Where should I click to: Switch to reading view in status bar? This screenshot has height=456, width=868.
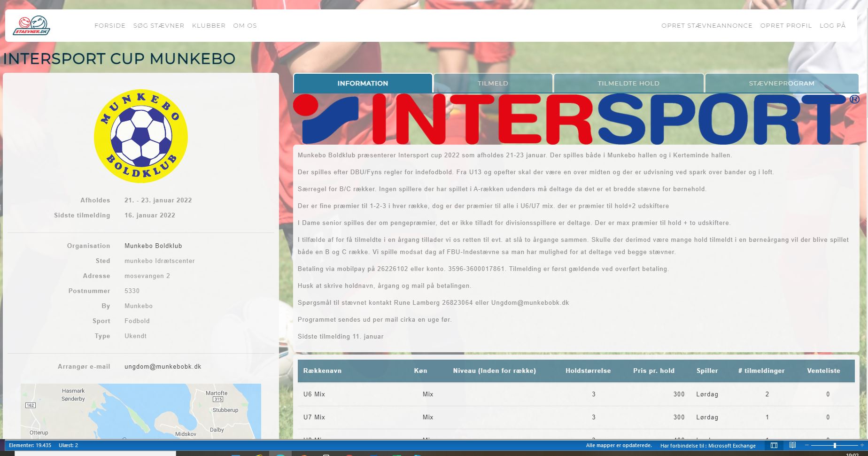[792, 445]
